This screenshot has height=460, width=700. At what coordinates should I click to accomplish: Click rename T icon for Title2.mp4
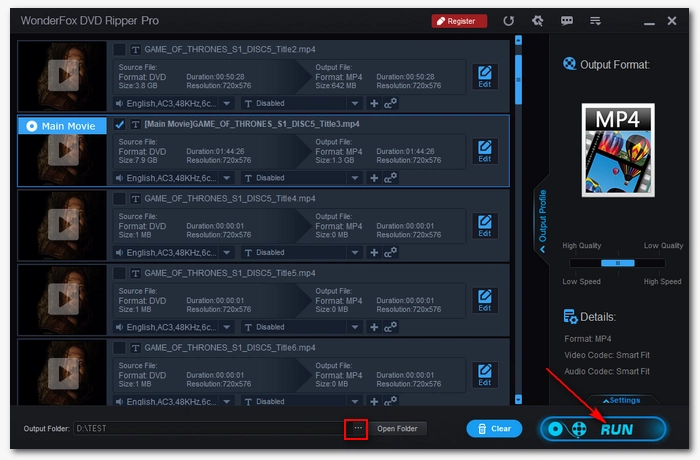click(135, 50)
